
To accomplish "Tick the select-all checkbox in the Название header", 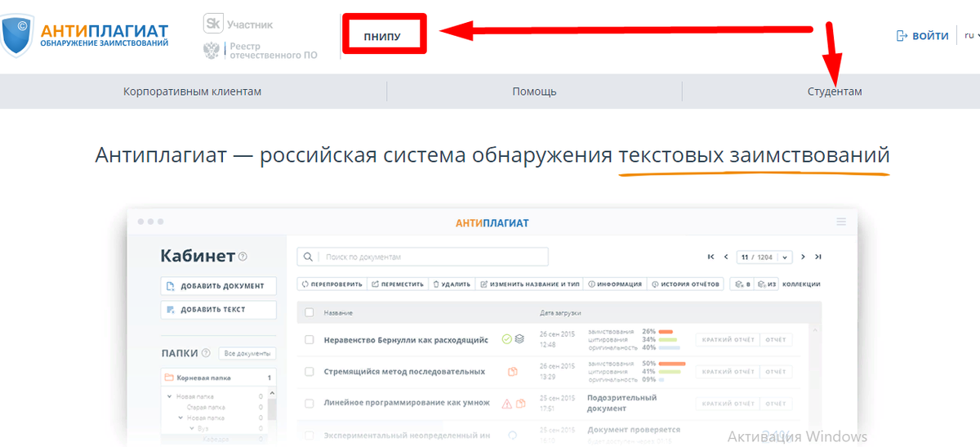I will click(x=309, y=312).
